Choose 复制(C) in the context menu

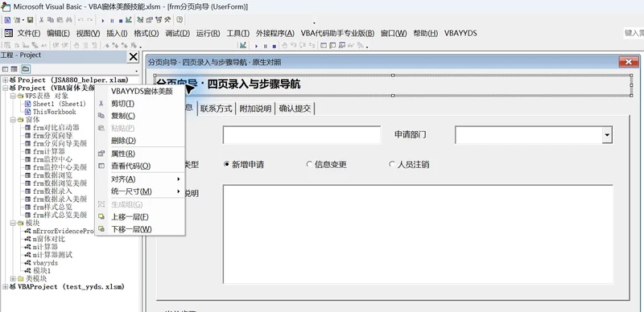140,116
